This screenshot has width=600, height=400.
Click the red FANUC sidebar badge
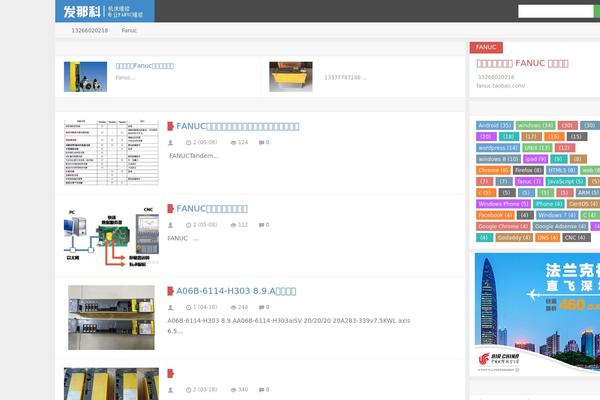486,47
